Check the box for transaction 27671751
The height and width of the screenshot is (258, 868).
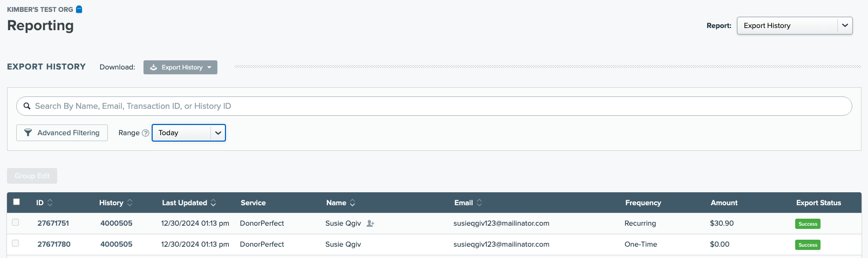tap(15, 222)
